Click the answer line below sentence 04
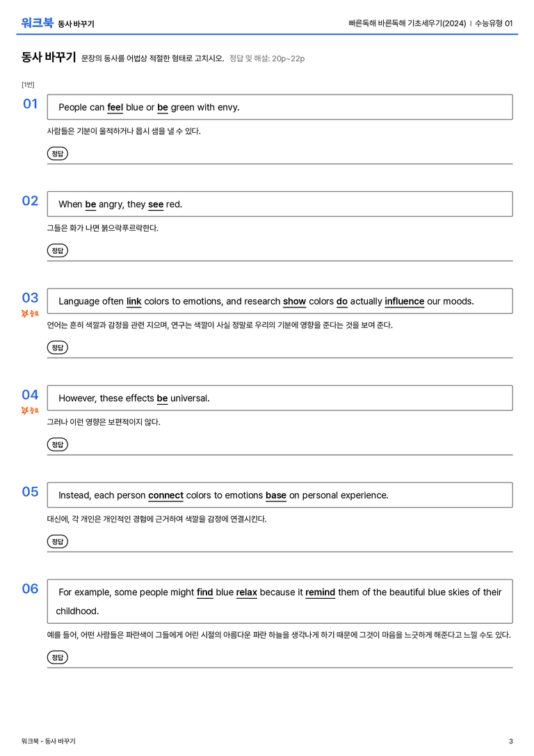The image size is (534, 756). pos(280,454)
